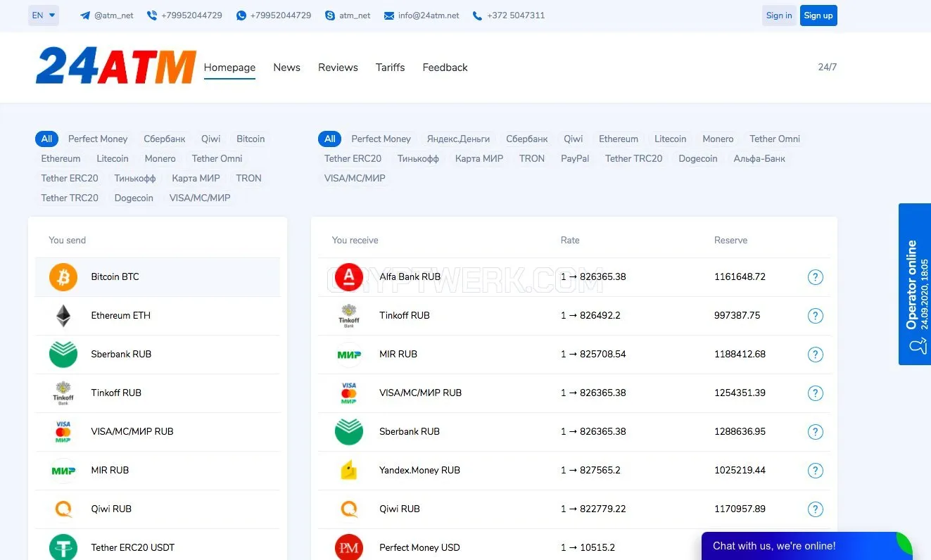Click the WhatsApp icon in the header
931x560 pixels.
tap(241, 15)
